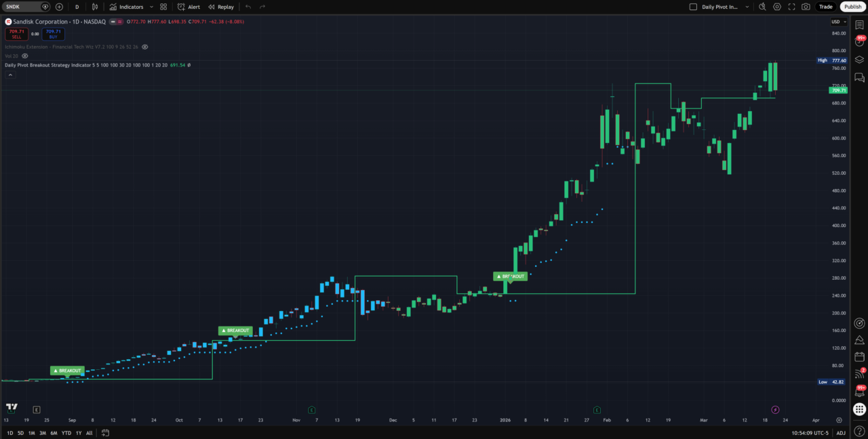Viewport: 868px width, 439px height.
Task: Click the undo arrow
Action: click(248, 6)
